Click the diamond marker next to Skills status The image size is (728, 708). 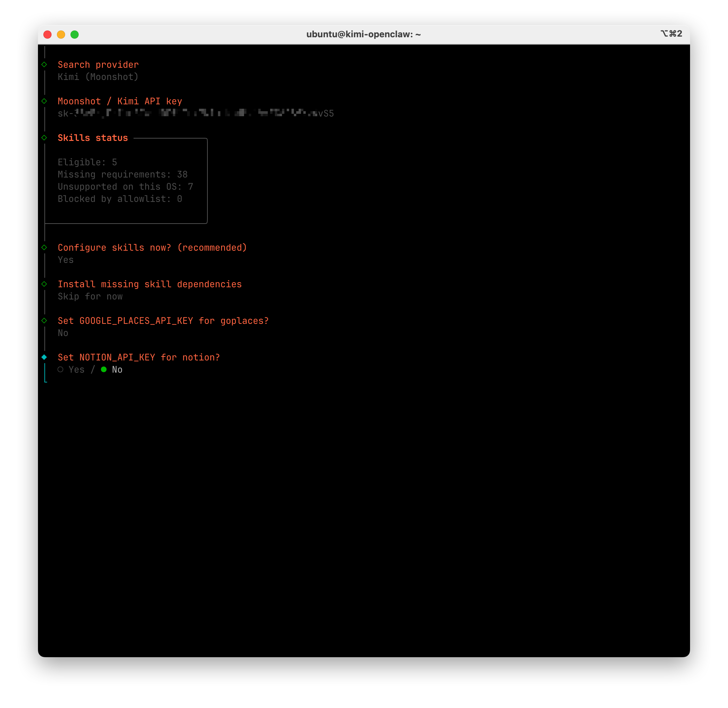click(x=44, y=138)
